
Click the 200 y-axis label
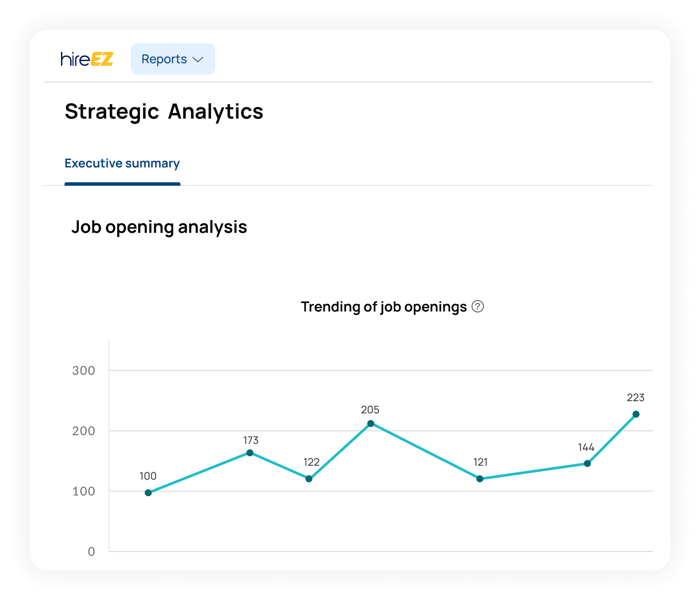(84, 431)
